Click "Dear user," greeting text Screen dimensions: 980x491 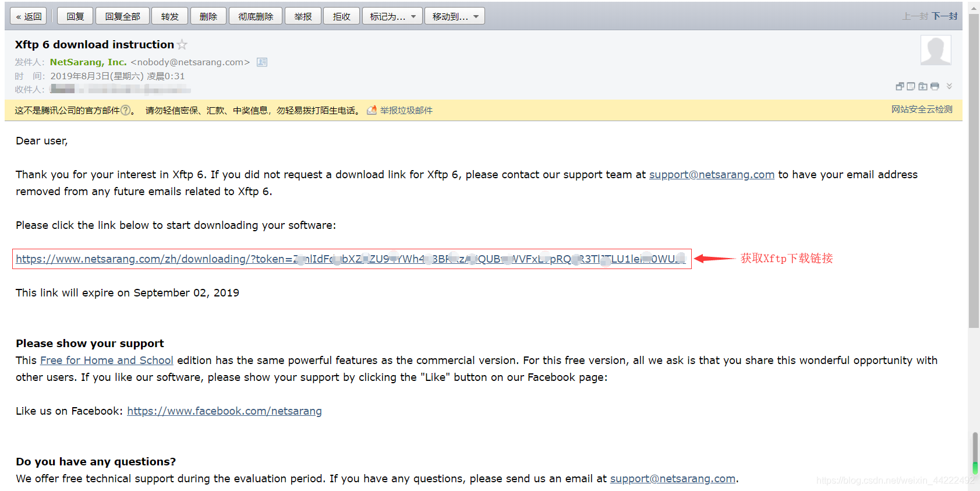42,141
